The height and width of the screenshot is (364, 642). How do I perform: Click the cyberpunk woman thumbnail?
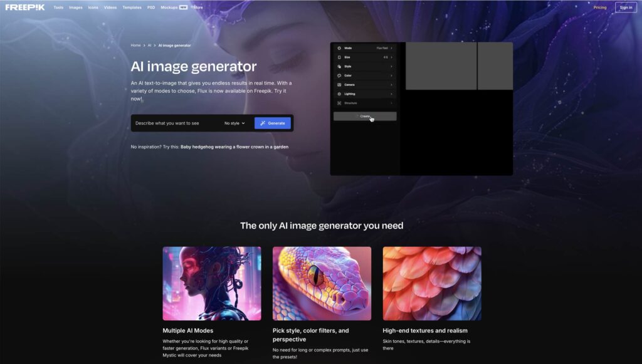(212, 283)
